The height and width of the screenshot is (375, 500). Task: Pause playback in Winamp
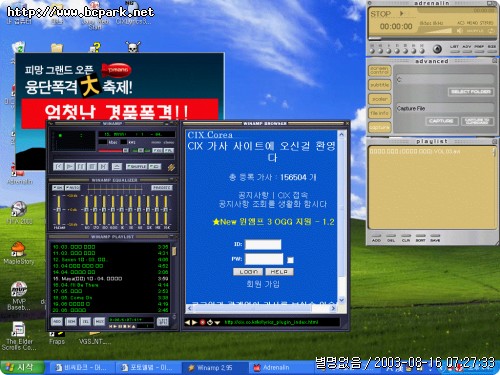tap(81, 166)
